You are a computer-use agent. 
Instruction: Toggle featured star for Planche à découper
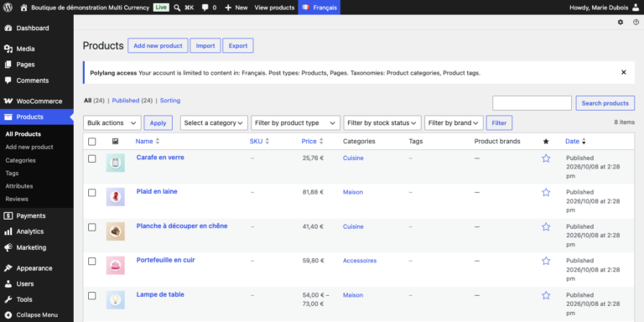coord(546,226)
